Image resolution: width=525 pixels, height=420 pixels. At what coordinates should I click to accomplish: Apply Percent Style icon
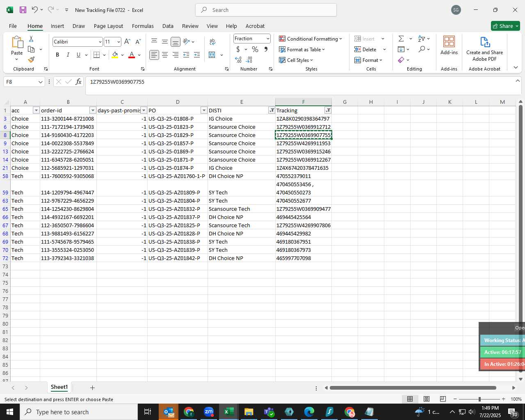point(255,49)
